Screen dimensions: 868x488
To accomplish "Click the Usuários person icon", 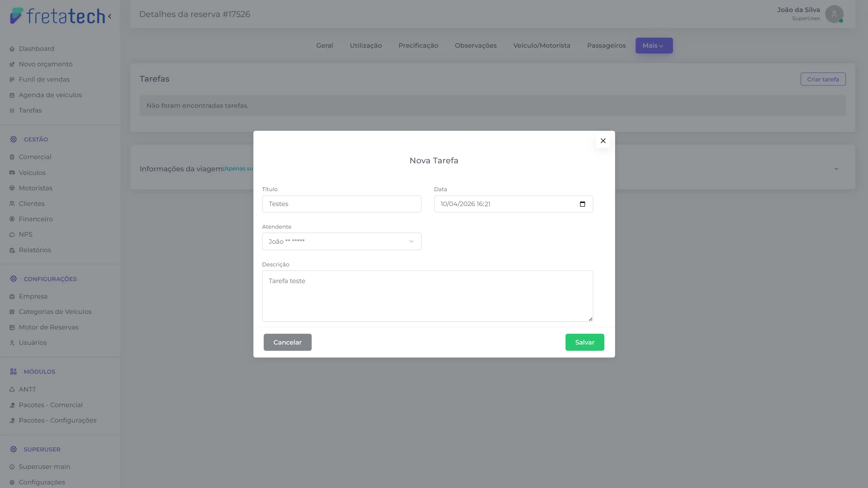I will coord(12,343).
